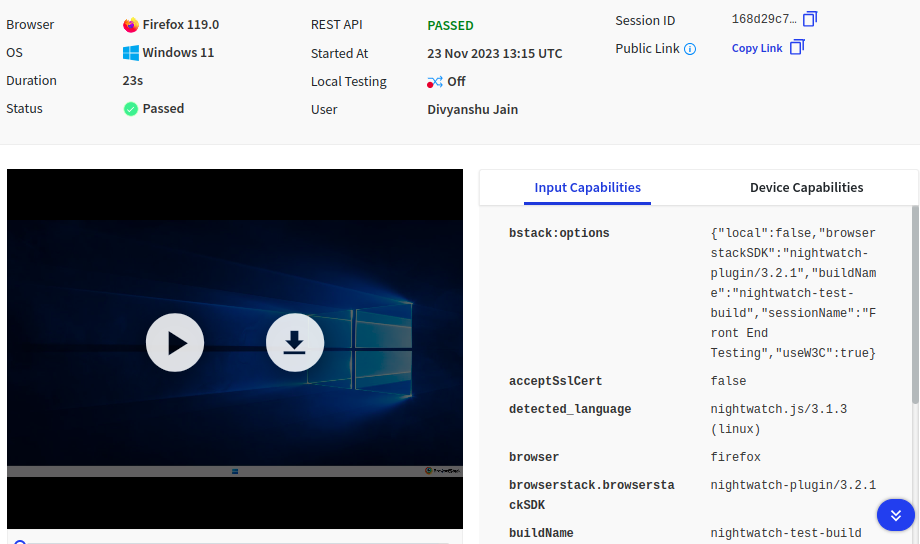Click the user name Divyanshu Jain
The width and height of the screenshot is (920, 544).
click(x=472, y=109)
